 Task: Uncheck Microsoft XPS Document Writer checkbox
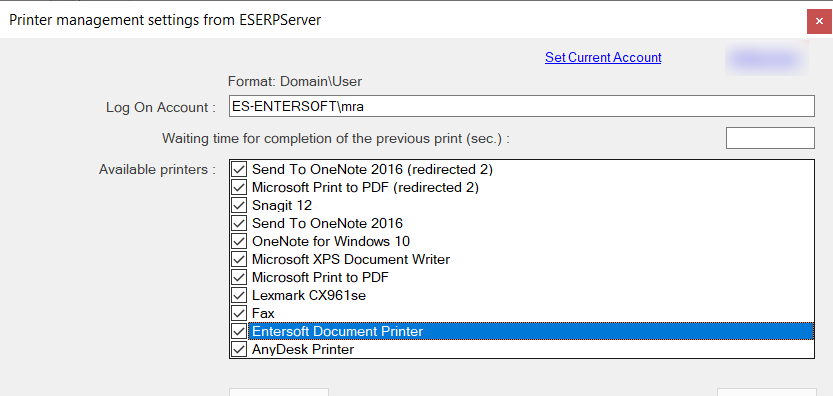[x=239, y=259]
